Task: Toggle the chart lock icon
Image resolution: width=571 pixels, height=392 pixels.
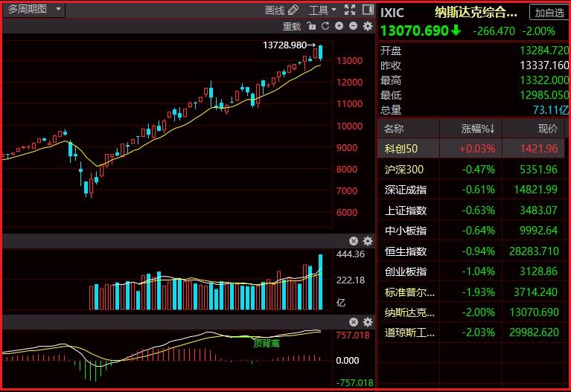Action: [311, 26]
